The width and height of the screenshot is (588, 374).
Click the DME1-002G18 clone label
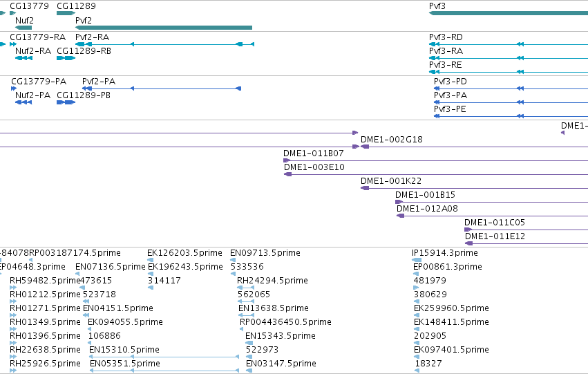click(392, 140)
